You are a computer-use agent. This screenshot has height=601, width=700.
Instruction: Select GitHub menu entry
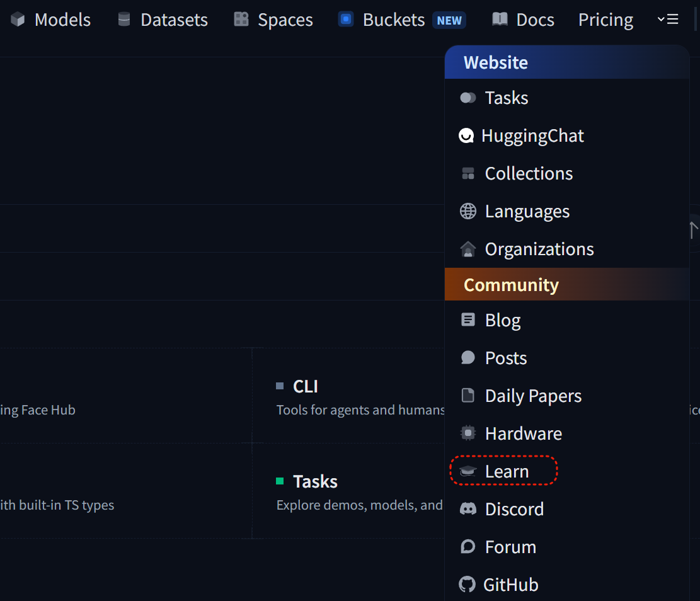[x=567, y=585]
